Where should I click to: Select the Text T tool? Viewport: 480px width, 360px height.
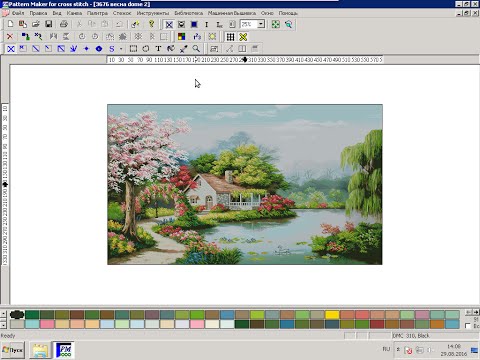click(158, 49)
